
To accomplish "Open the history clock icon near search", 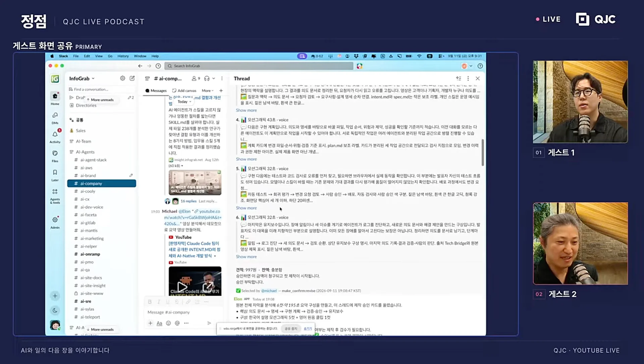I will coord(158,66).
